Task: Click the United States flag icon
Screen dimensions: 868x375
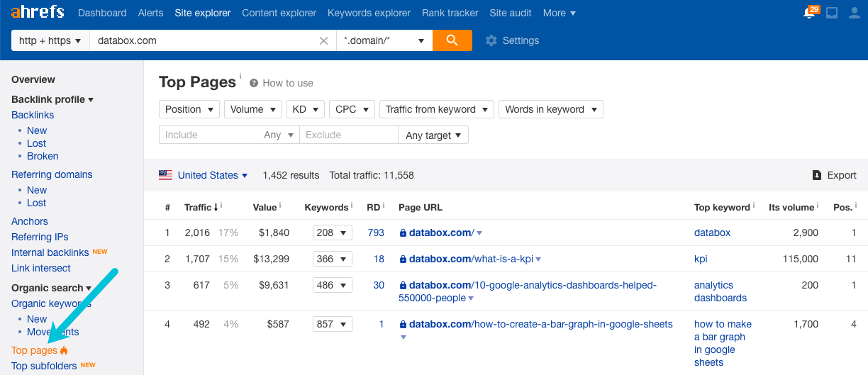Action: [x=166, y=175]
